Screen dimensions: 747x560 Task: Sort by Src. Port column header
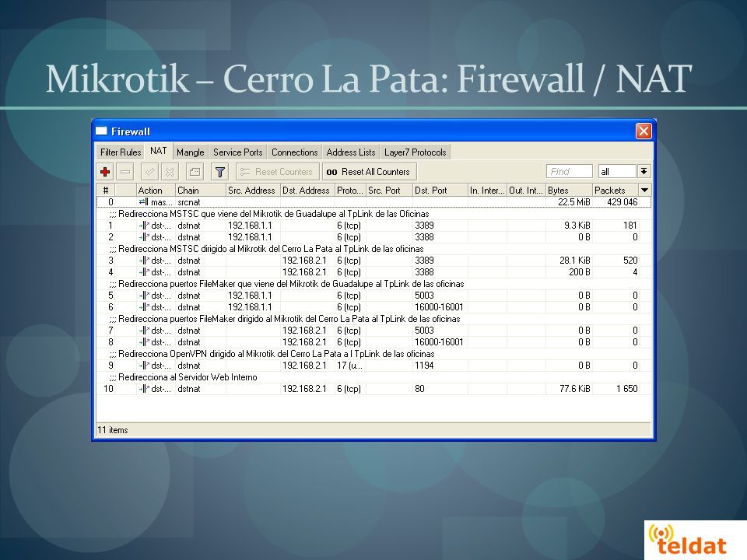[389, 190]
